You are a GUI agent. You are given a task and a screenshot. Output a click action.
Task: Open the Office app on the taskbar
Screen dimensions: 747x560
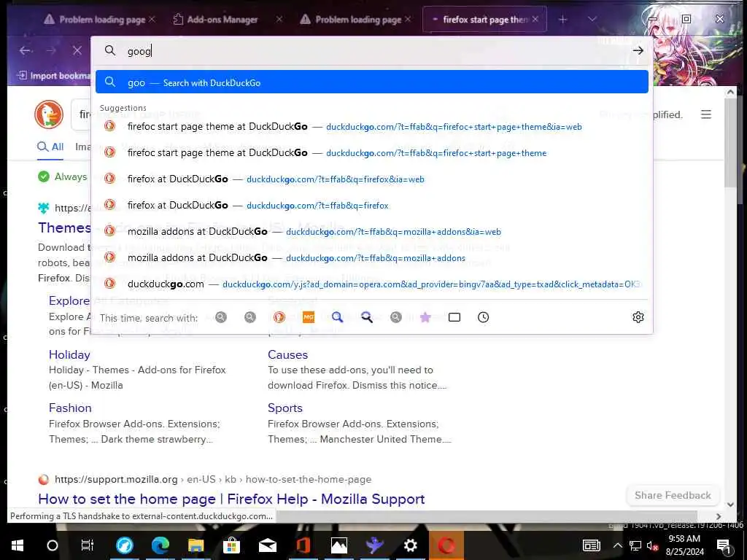[x=303, y=545]
